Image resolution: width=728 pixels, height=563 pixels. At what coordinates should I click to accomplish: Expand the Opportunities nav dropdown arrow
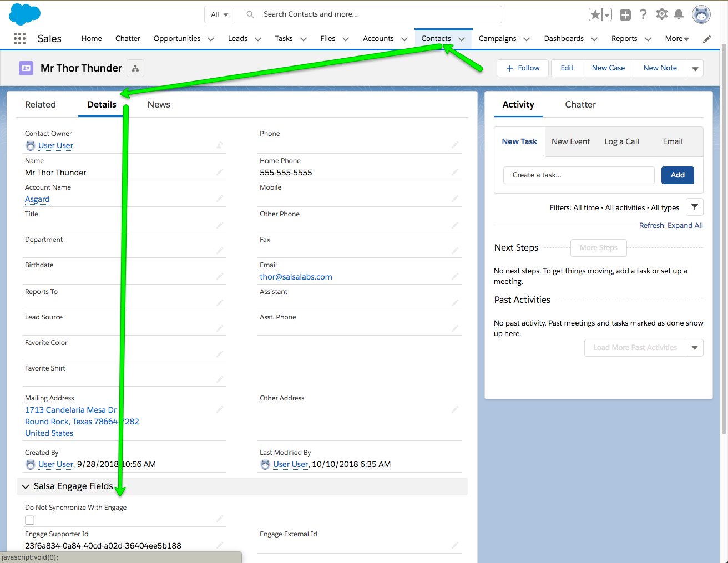click(x=211, y=39)
